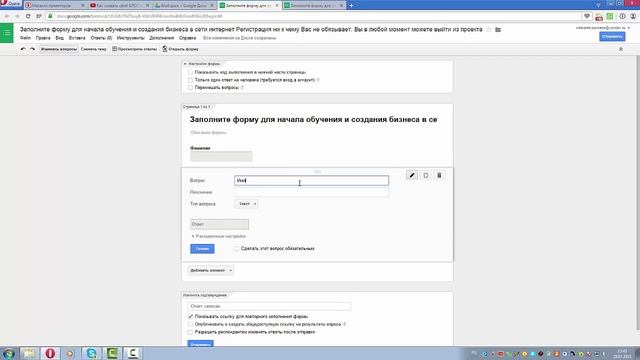Click the downloads circle icon in browser toolbar
The width and height of the screenshot is (640, 360).
(622, 16)
